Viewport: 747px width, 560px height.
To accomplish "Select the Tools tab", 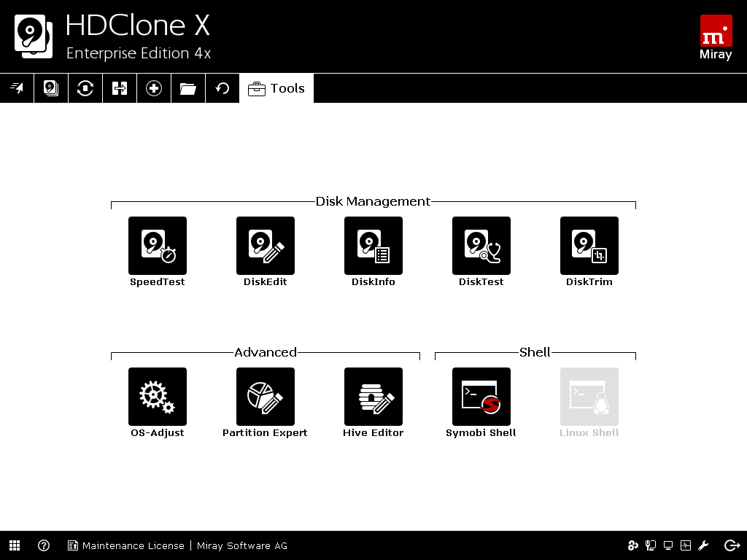I will 276,88.
